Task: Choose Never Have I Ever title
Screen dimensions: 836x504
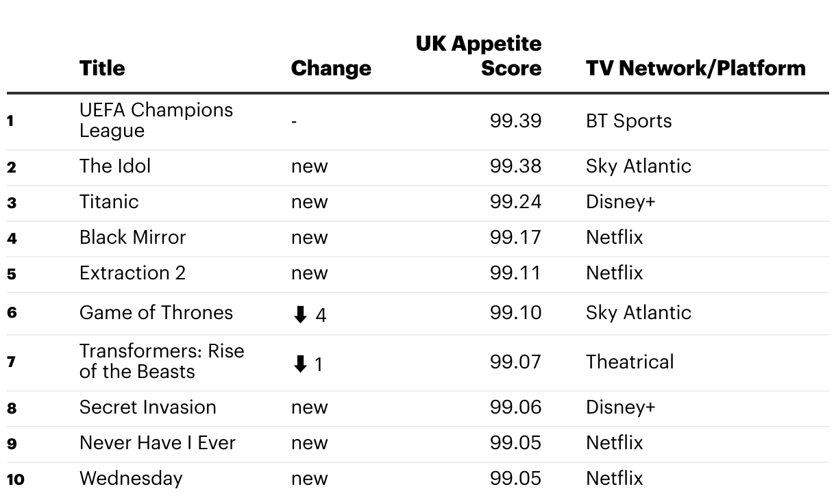Action: (x=157, y=442)
